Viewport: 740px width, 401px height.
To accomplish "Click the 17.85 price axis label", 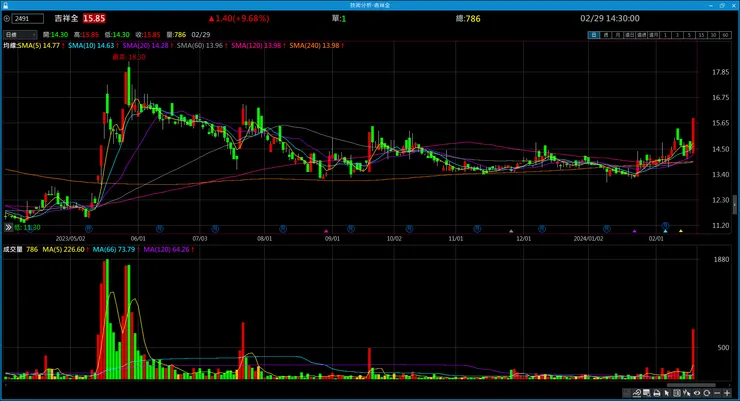I will tap(720, 72).
